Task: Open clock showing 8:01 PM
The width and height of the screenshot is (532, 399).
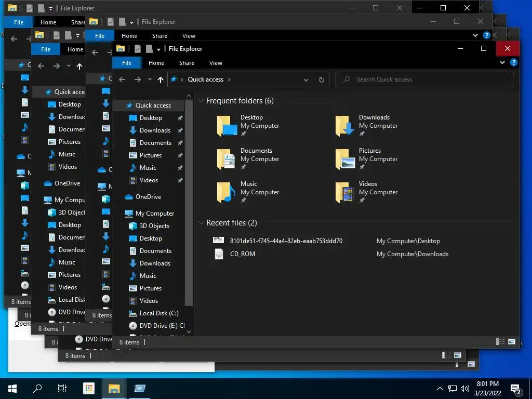Action: [x=487, y=389]
